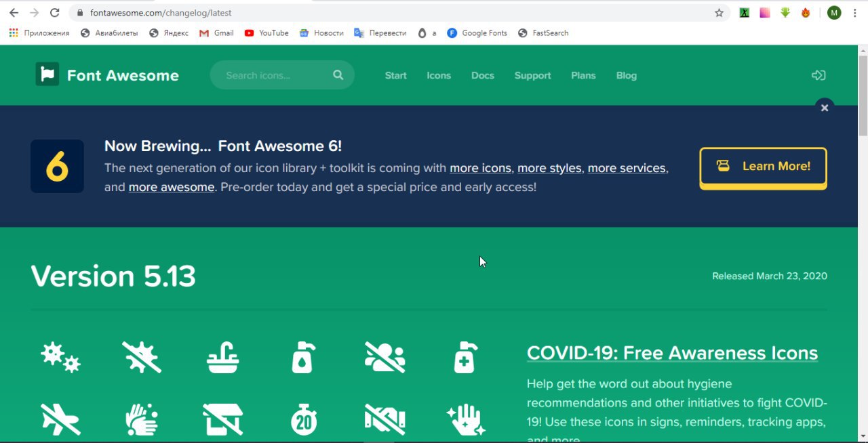Bookmark this page with star
The height and width of the screenshot is (443, 868).
tap(719, 13)
